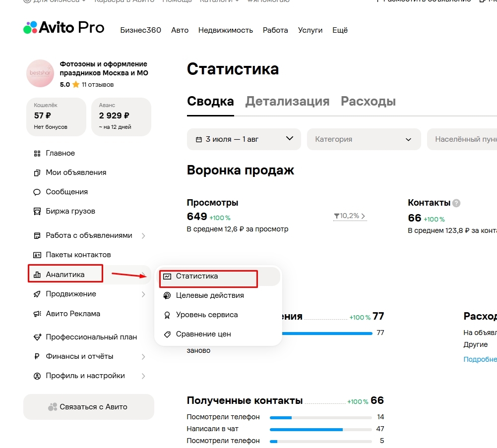Click the Финансы и отчёты ruble icon

[37, 356]
